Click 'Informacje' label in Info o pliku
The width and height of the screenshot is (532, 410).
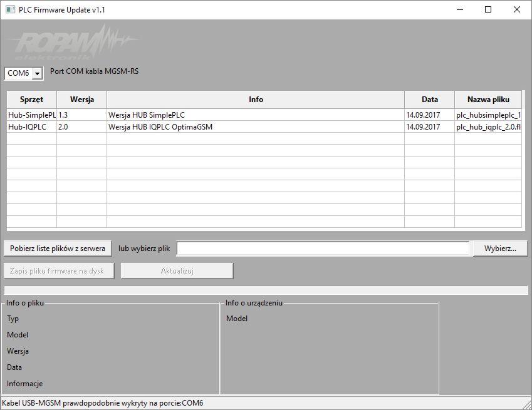25,384
